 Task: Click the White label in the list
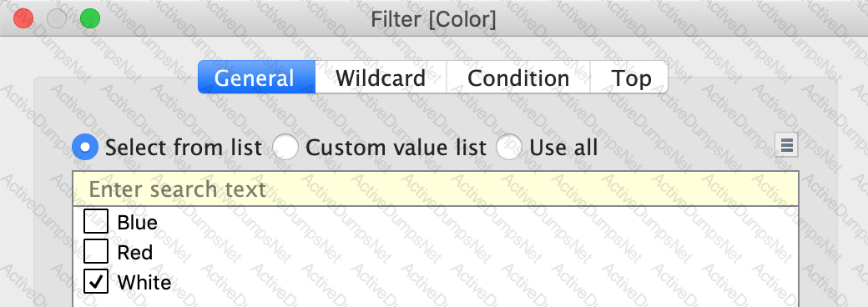tap(144, 283)
